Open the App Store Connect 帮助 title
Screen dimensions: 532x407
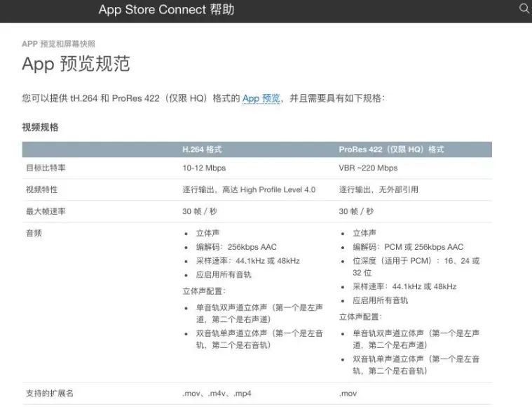166,10
